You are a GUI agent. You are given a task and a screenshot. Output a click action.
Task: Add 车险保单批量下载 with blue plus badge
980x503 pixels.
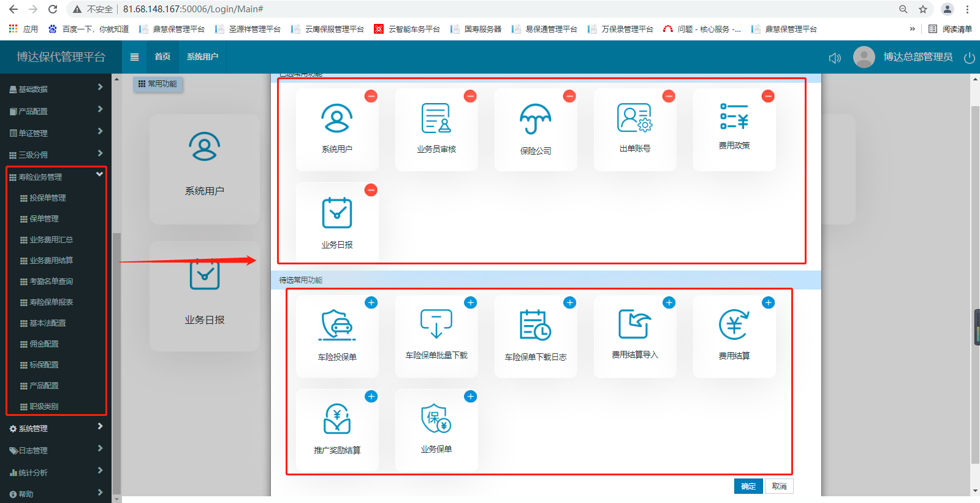click(471, 302)
